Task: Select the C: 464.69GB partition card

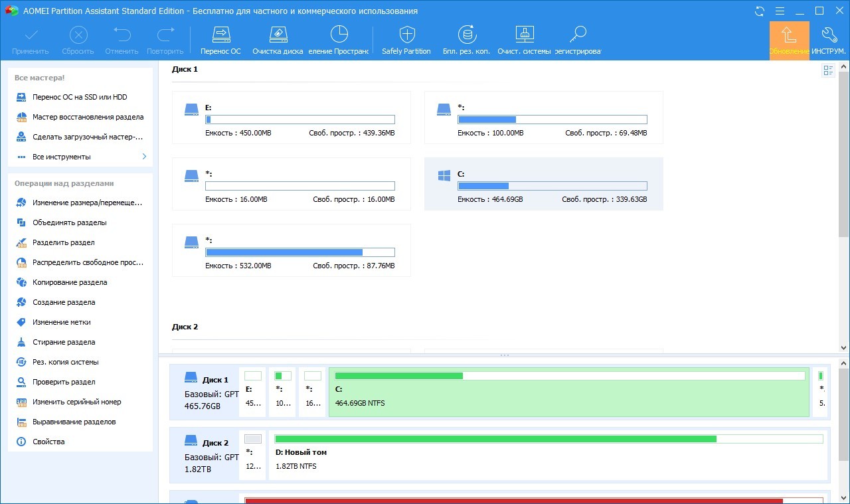Action: 543,184
